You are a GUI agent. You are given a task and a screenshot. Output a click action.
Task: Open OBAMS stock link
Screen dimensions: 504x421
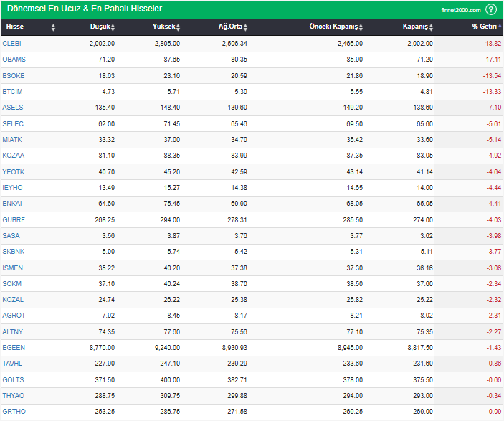tap(14, 60)
